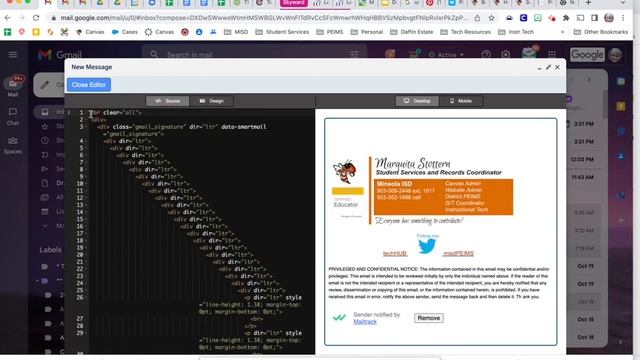Open the Google Keep side panel icon

click(x=621, y=107)
